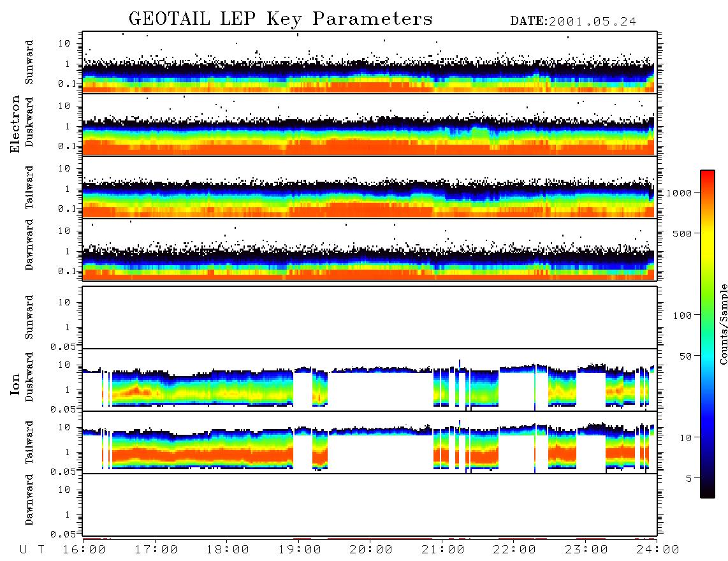Select the Ion 'Dawnward' axis label
This screenshot has width=728, height=561.
(x=29, y=500)
